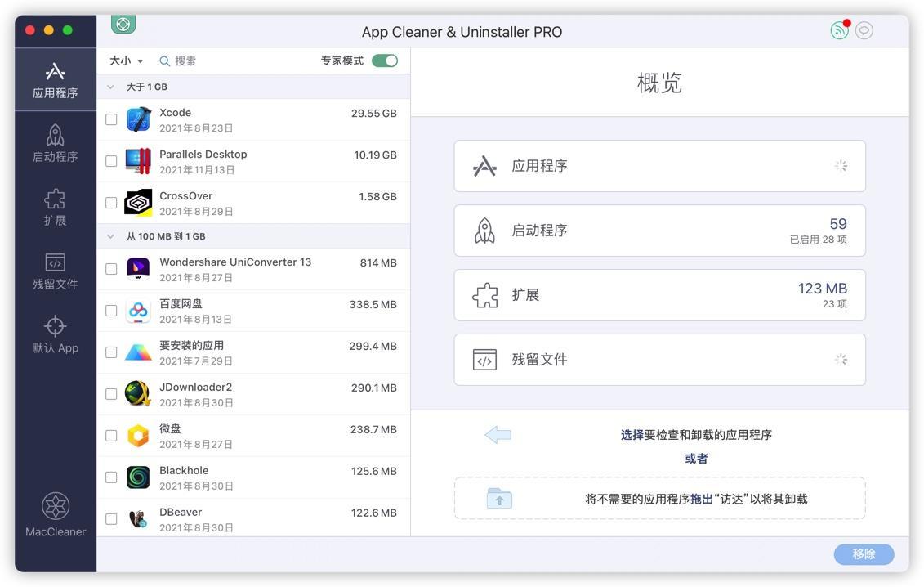
Task: Open the 扩展 overview card
Action: tap(658, 294)
